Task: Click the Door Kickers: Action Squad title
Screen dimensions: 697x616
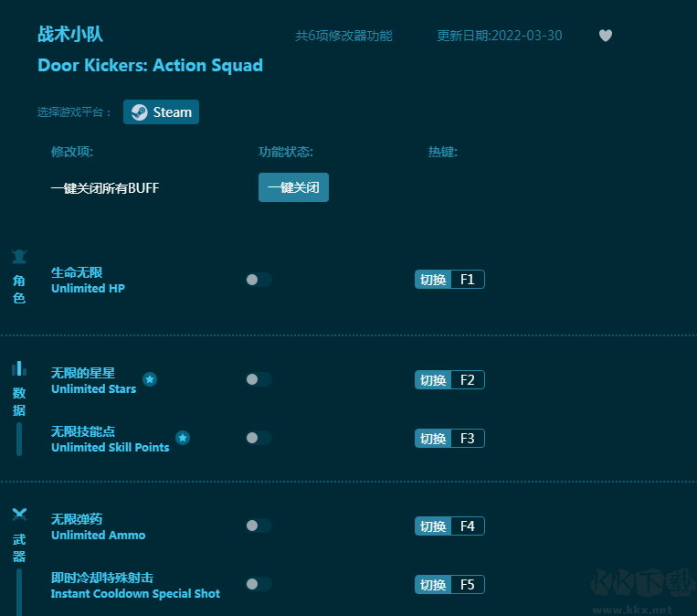Action: [x=150, y=65]
